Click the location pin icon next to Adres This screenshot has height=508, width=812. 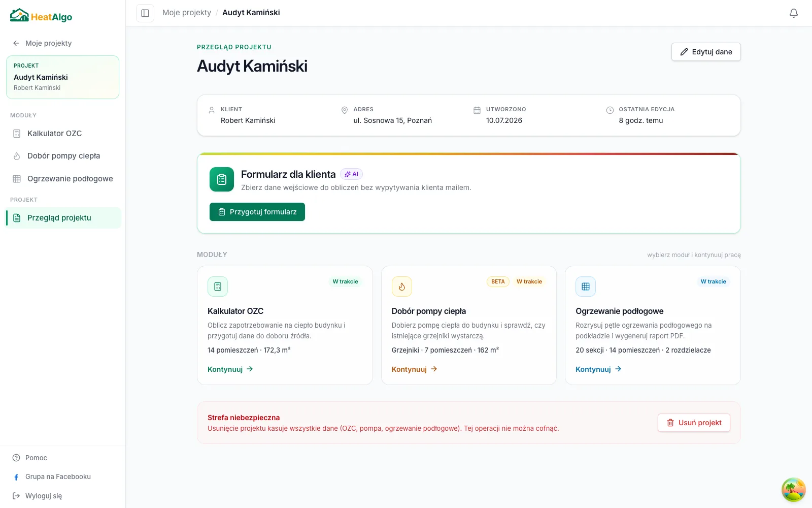coord(345,110)
